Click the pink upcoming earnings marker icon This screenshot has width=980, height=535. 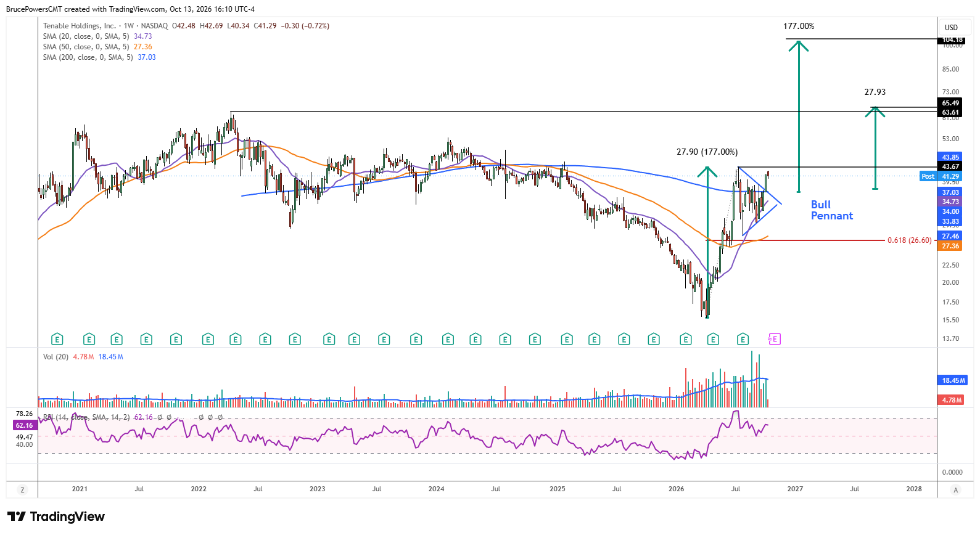tap(774, 339)
